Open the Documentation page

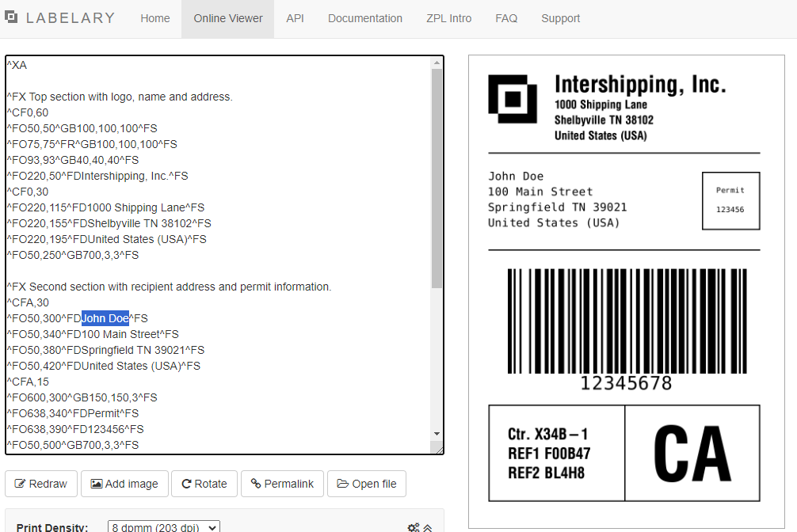[x=365, y=18]
